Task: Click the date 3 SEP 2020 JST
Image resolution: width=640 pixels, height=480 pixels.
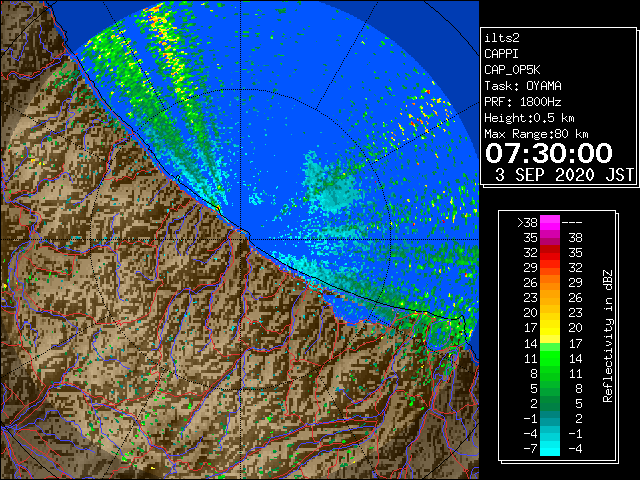Action: (564, 175)
